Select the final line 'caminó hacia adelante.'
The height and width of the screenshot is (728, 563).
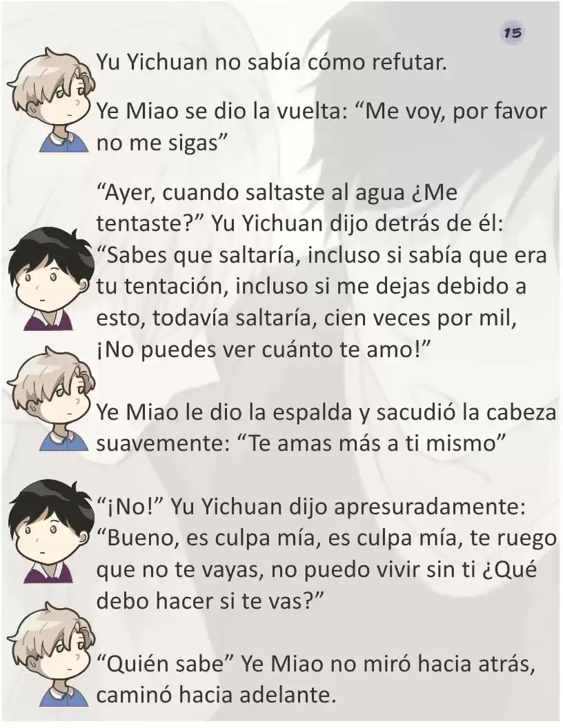click(x=216, y=695)
